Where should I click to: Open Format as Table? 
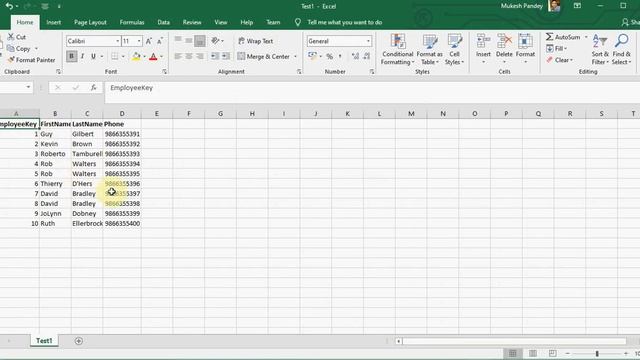[429, 49]
